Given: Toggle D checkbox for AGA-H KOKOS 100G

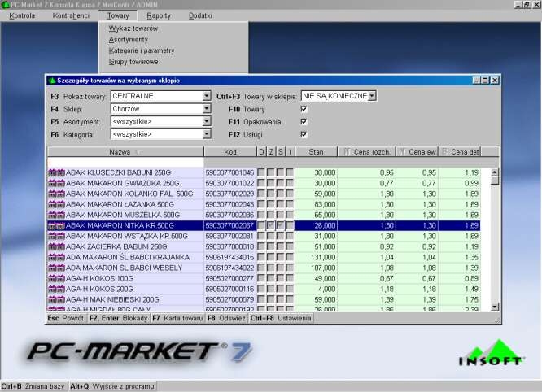Looking at the screenshot, I should [x=261, y=278].
